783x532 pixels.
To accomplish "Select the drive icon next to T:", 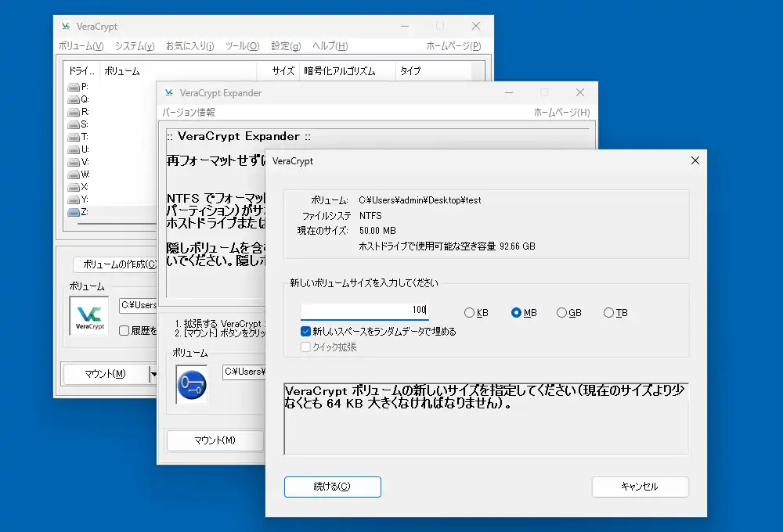I will 75,136.
